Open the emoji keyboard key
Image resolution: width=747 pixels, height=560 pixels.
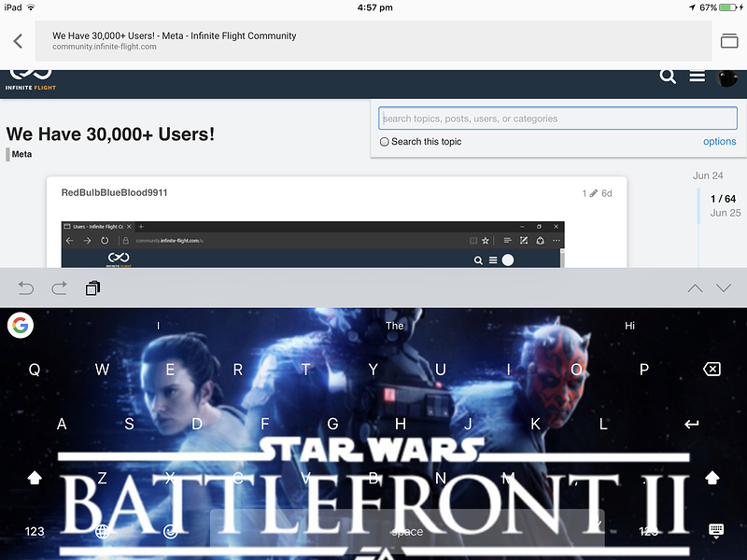pyautogui.click(x=170, y=531)
